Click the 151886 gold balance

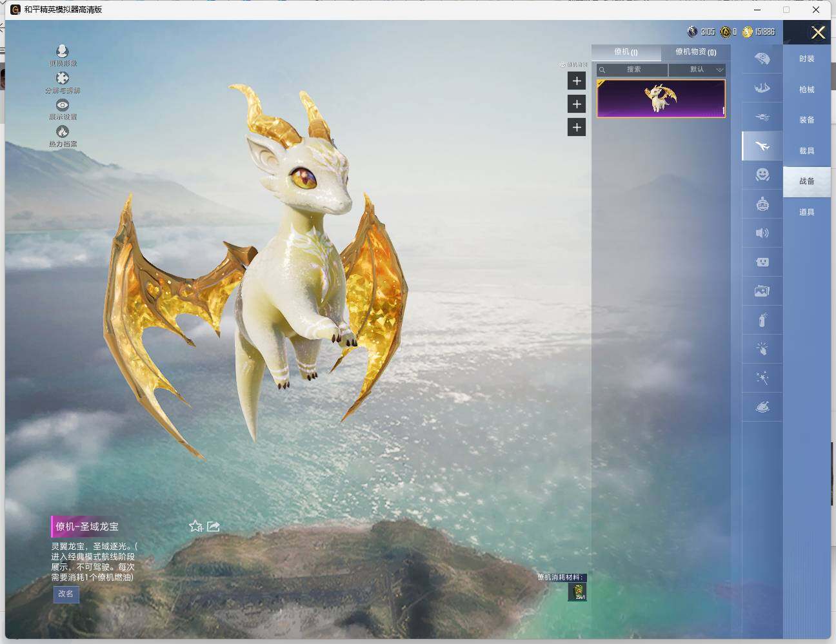tap(765, 32)
